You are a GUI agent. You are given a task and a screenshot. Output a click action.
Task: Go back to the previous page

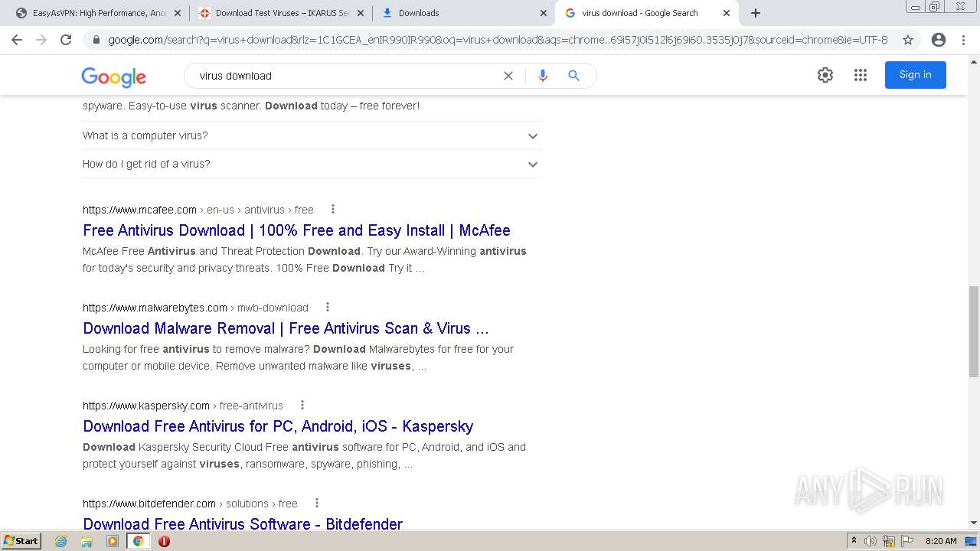click(x=17, y=40)
